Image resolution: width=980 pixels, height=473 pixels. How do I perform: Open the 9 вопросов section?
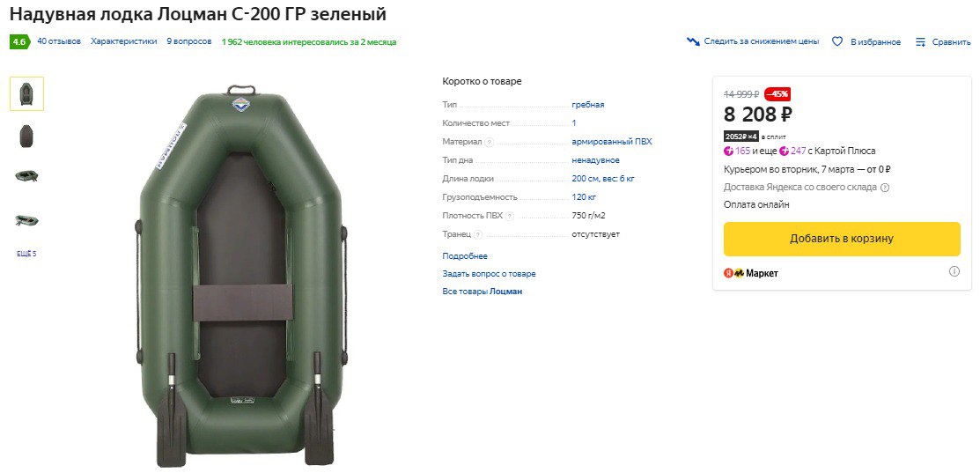pyautogui.click(x=188, y=42)
